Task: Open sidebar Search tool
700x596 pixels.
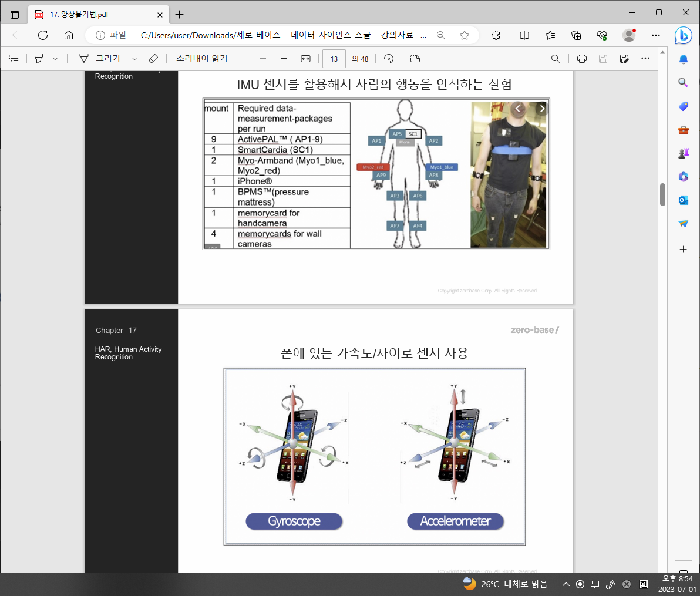Action: 684,83
